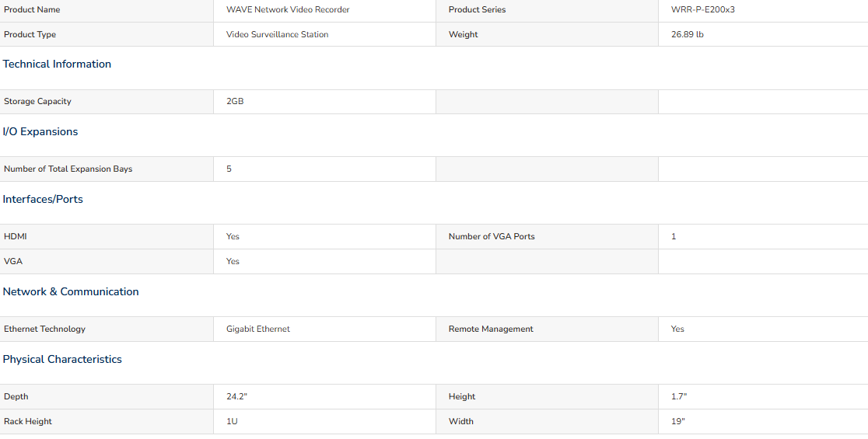Viewport: 868px width, 439px height.
Task: Click the Network & Communication heading
Action: [x=71, y=291]
